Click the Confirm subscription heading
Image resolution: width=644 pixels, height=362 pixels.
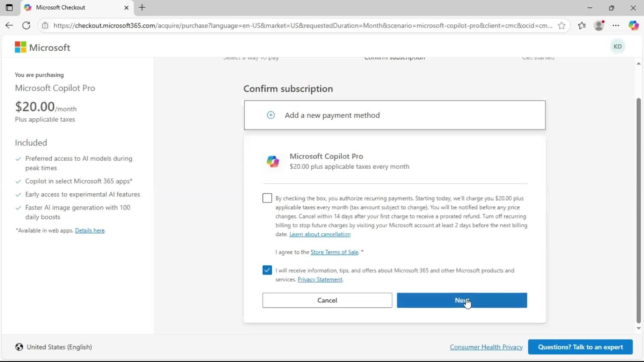click(x=288, y=89)
